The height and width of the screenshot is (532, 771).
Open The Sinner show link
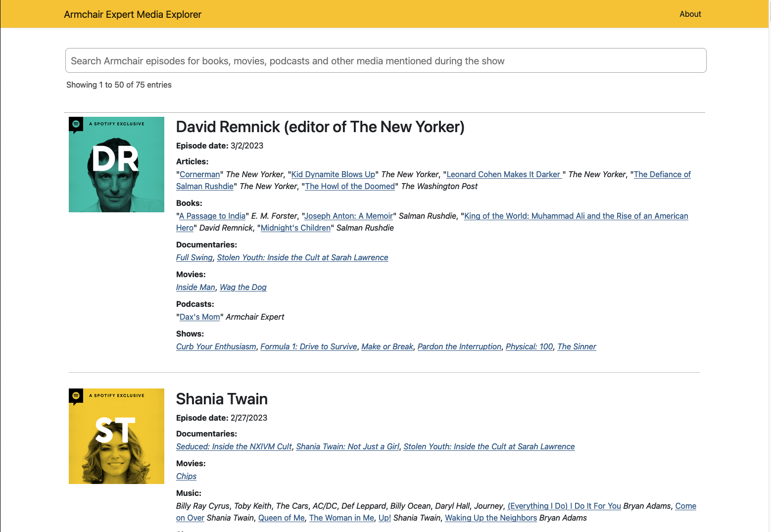[577, 346]
